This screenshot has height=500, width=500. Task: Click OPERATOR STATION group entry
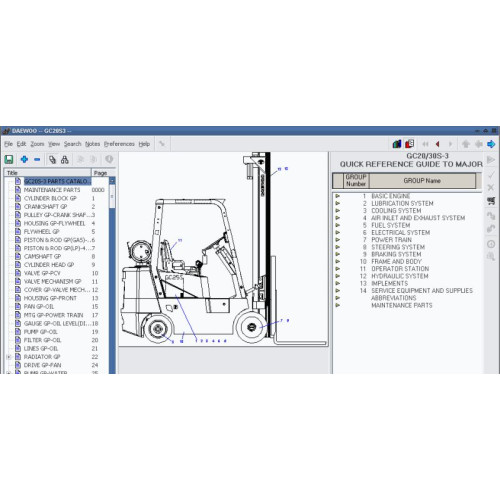[400, 269]
